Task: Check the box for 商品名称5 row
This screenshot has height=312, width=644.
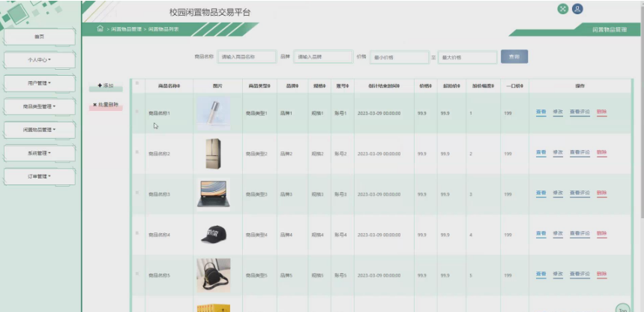Action: 137,273
